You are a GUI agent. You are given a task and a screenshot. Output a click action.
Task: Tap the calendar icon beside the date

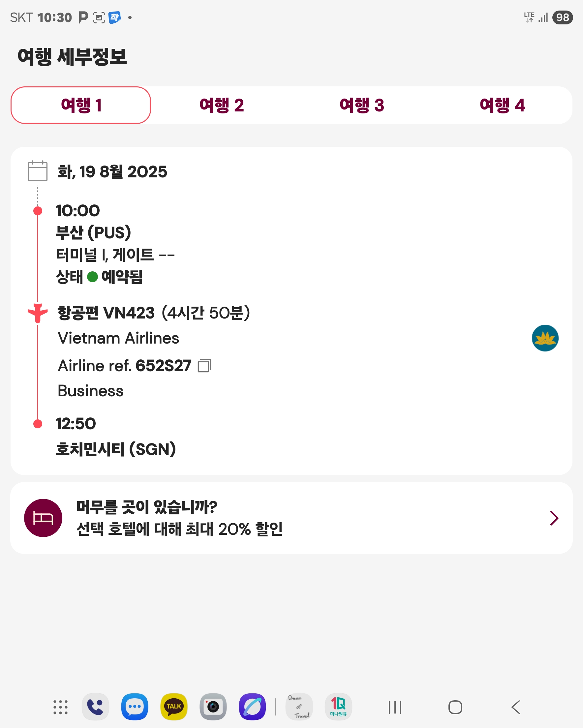(x=38, y=171)
